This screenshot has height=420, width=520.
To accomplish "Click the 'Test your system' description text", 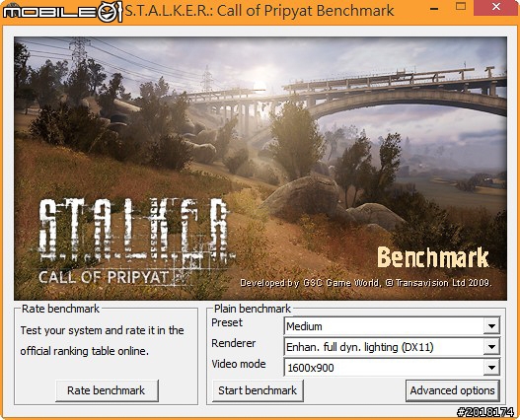I will coord(102,340).
